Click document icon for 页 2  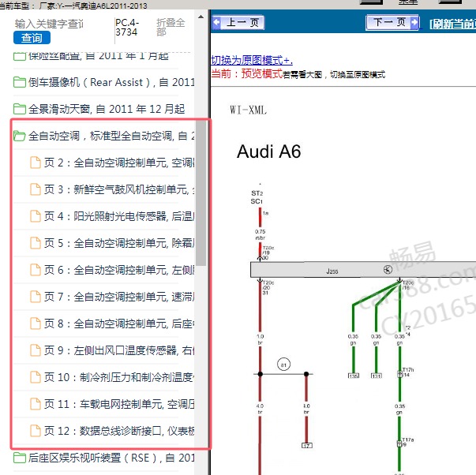(36, 163)
